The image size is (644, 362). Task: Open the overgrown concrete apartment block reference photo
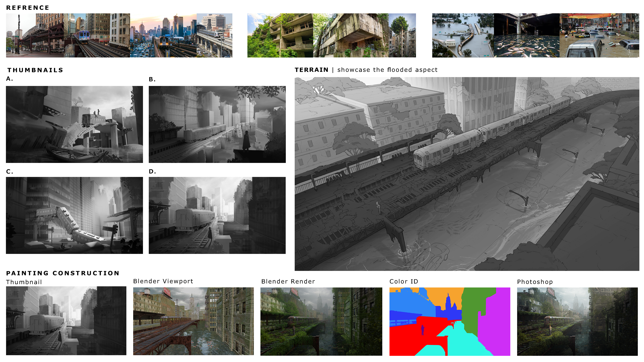coord(280,36)
